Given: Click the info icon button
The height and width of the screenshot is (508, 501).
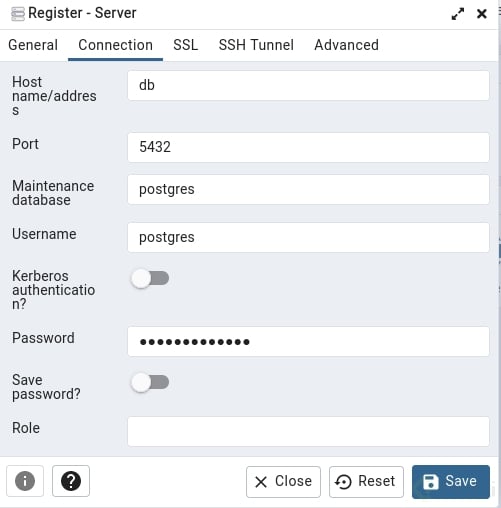Looking at the screenshot, I should click(x=25, y=481).
